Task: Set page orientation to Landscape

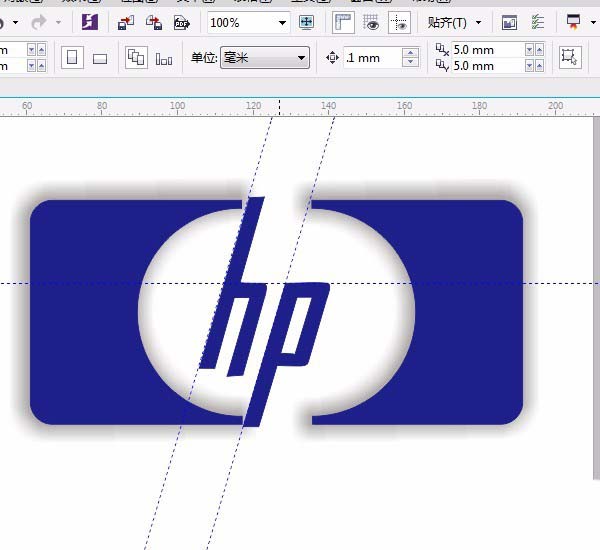Action: [x=100, y=59]
